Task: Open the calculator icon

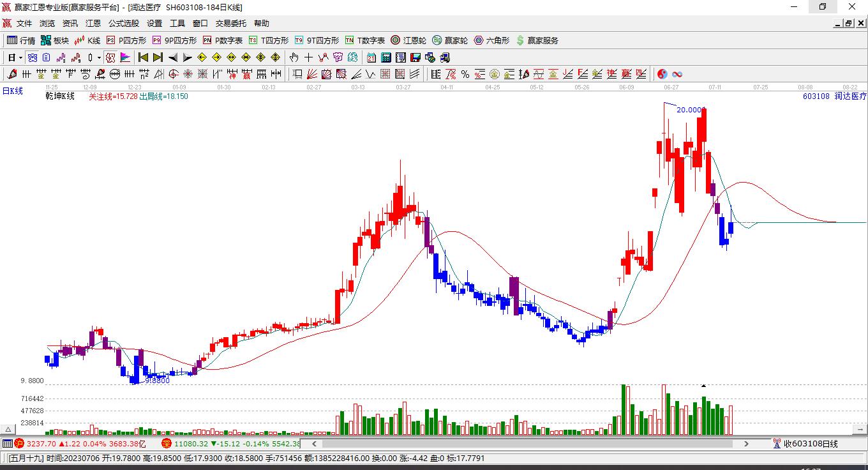Action: (386, 57)
